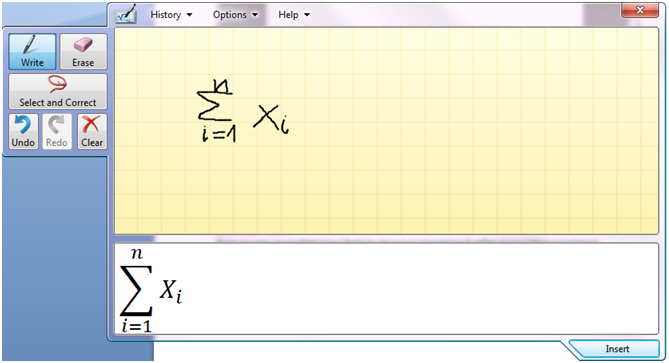
Task: Undo the last ink stroke
Action: tap(23, 131)
